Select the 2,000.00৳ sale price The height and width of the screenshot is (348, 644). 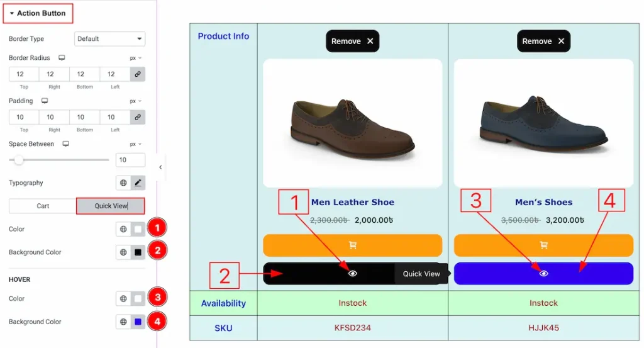point(374,220)
